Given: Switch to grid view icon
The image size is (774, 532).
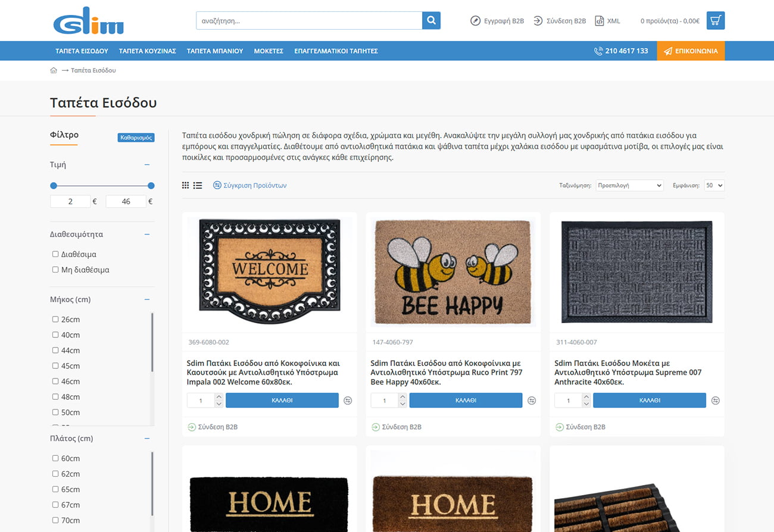Looking at the screenshot, I should 185,186.
